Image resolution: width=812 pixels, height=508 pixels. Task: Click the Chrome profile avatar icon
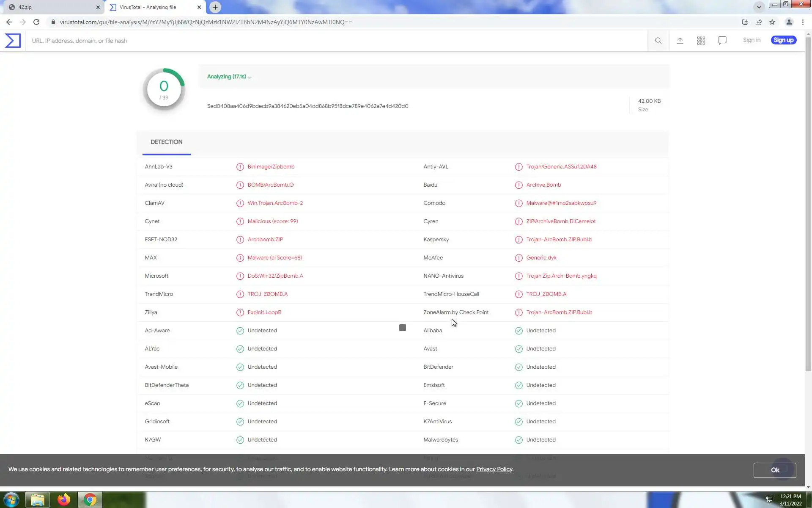[789, 22]
